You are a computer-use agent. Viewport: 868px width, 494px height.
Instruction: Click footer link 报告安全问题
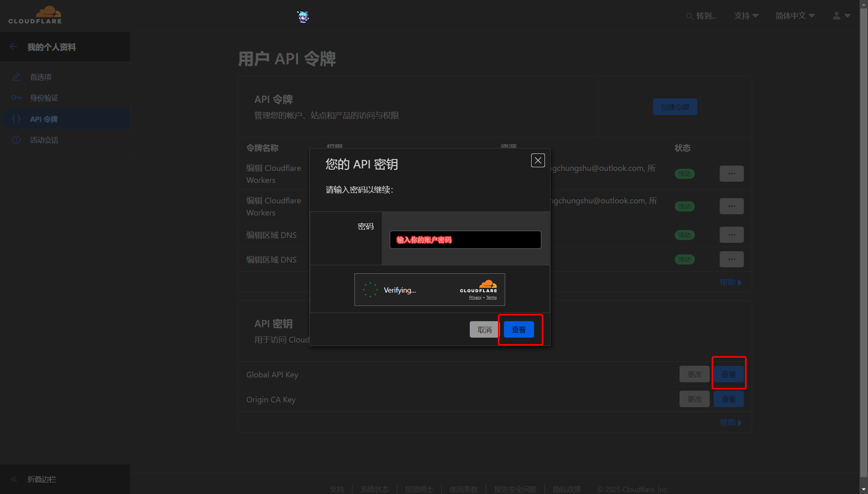tap(515, 489)
